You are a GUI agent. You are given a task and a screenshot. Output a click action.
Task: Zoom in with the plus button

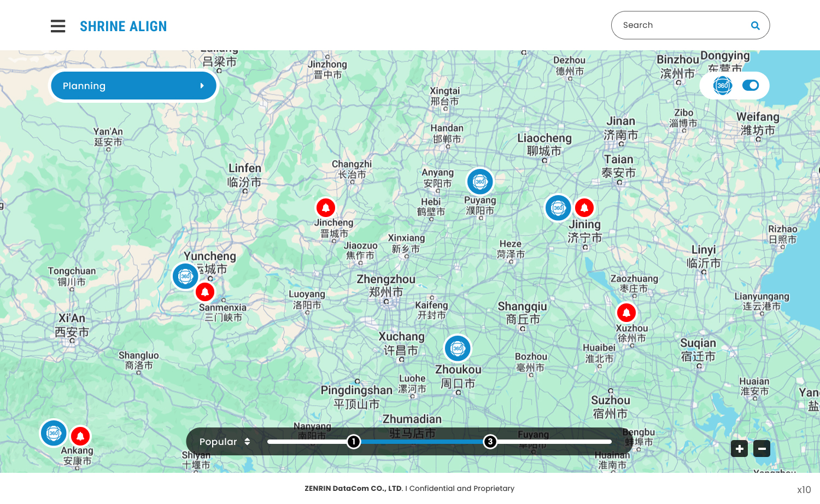(739, 449)
